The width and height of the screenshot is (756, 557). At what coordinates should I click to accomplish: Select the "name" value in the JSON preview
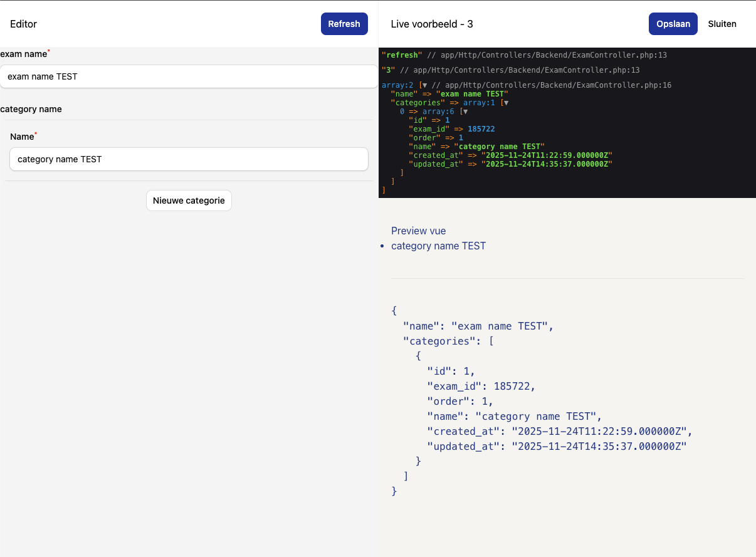pyautogui.click(x=501, y=326)
